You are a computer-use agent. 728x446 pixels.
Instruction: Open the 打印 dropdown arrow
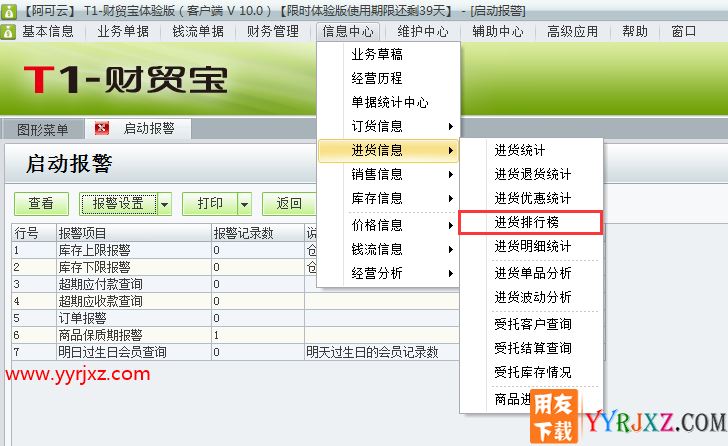[245, 204]
